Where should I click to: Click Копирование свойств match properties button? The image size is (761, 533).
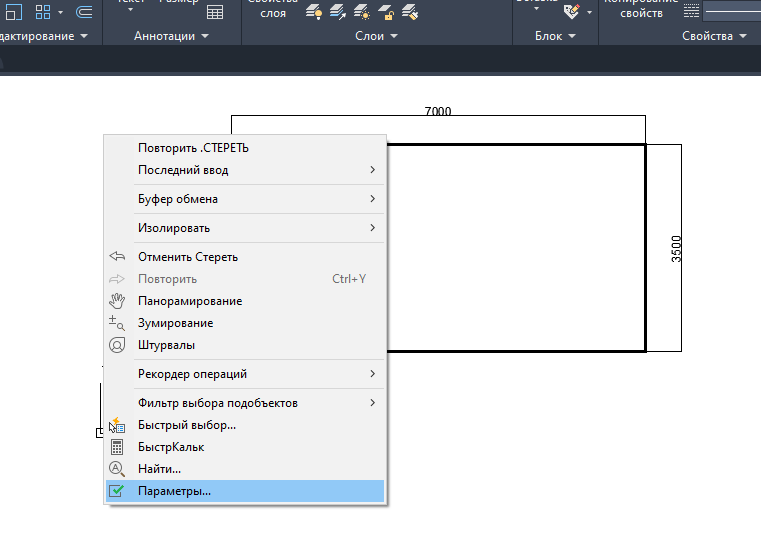coord(641,9)
